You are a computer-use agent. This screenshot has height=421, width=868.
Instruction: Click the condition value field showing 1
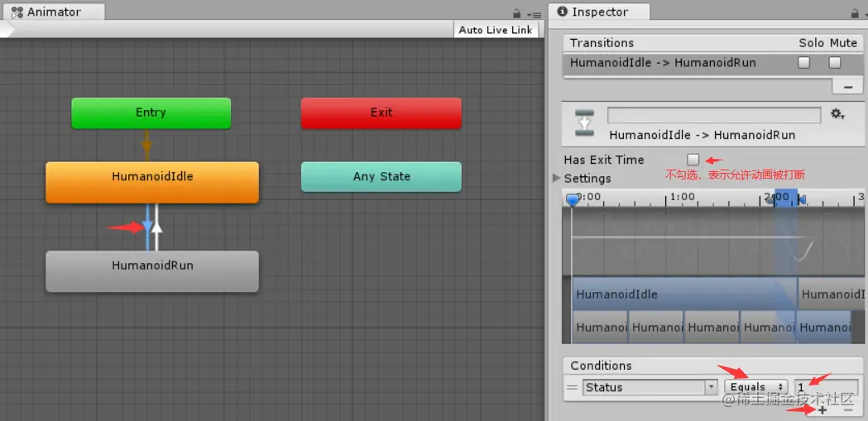point(827,387)
